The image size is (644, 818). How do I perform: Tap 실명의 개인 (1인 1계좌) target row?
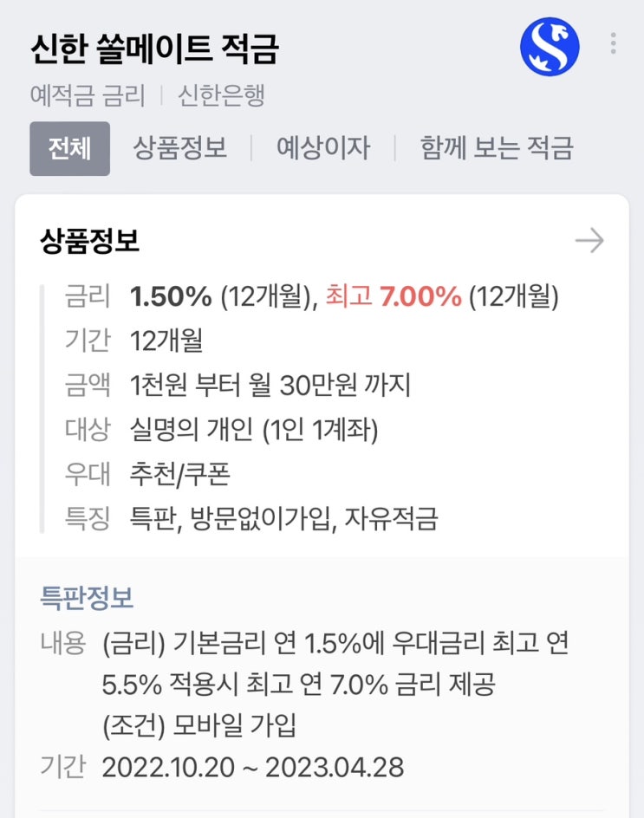pyautogui.click(x=254, y=429)
